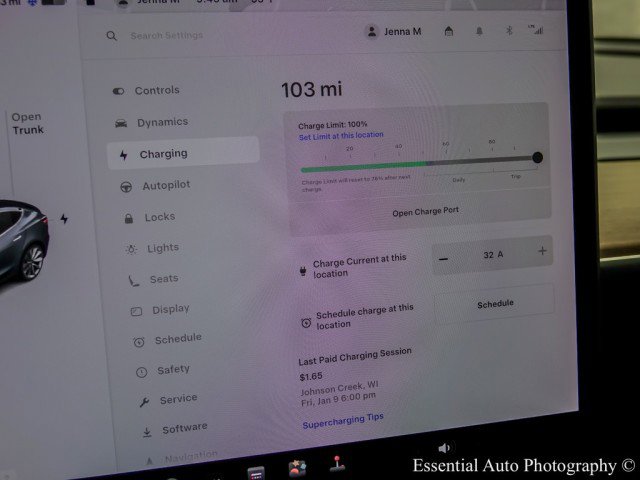Tap the Jenna M profile icon
The image size is (640, 480).
click(x=373, y=32)
